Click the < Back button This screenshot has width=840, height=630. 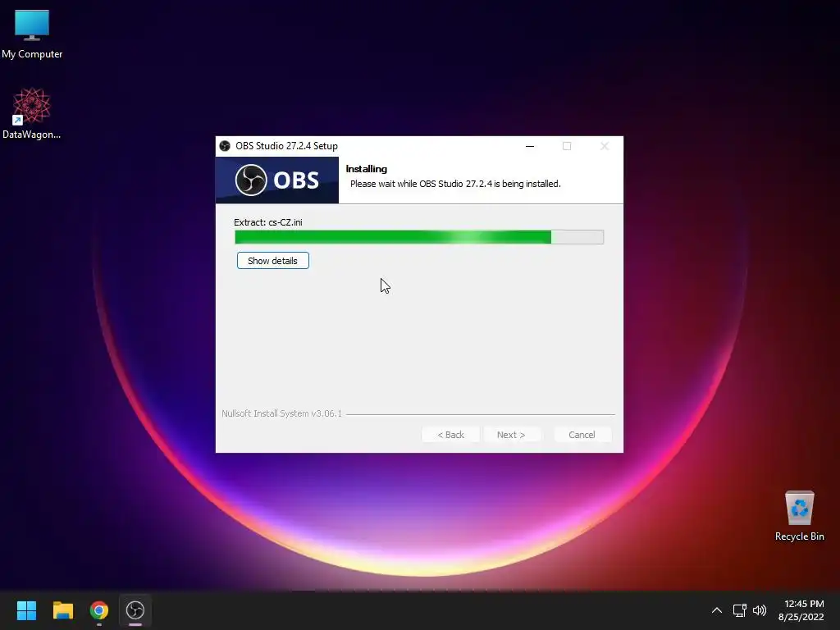click(x=450, y=435)
